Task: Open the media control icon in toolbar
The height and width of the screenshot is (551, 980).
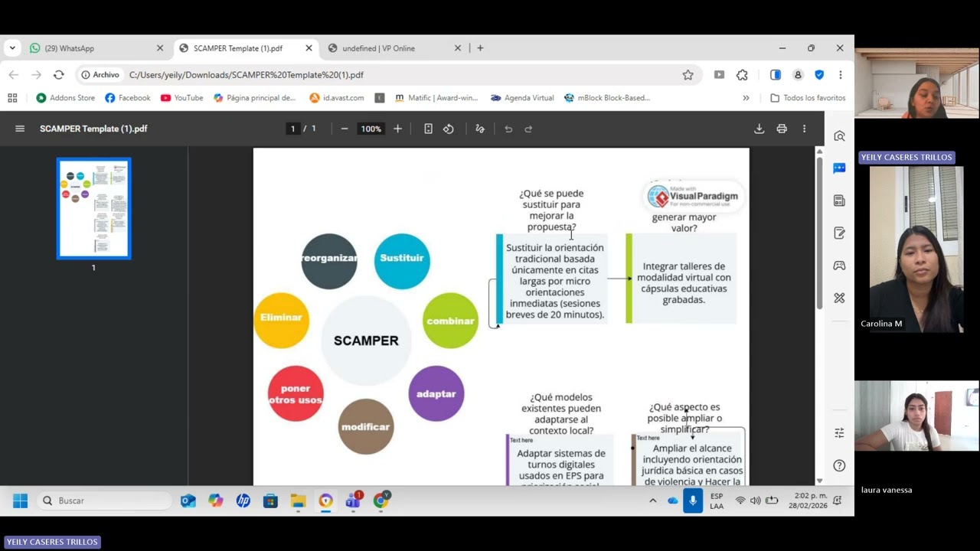Action: click(x=719, y=75)
